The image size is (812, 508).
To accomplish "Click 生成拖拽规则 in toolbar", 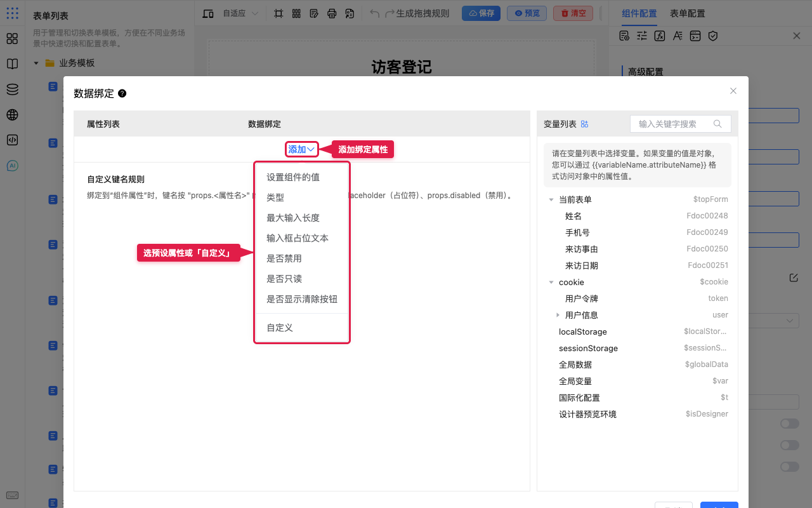I will click(422, 13).
